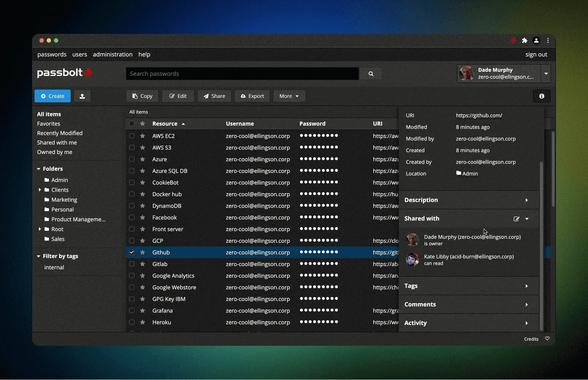Viewport: 588px width, 380px height.
Task: Favorite the Github star
Action: pos(143,252)
